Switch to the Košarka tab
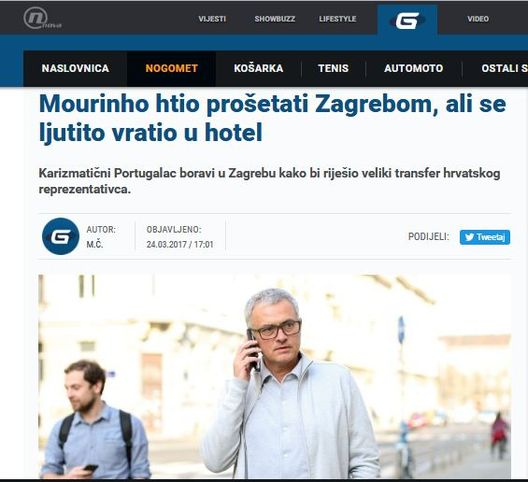Viewport: 528px width, 482px height. 258,68
